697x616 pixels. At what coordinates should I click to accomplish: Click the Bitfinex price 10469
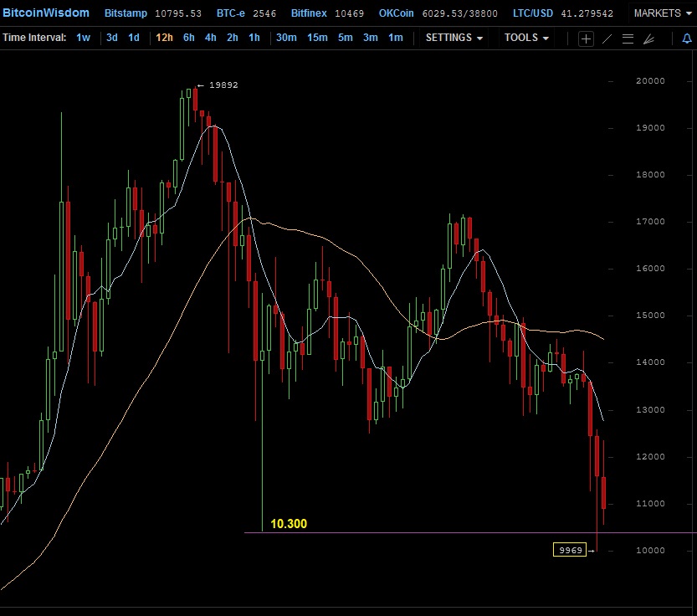pyautogui.click(x=350, y=13)
